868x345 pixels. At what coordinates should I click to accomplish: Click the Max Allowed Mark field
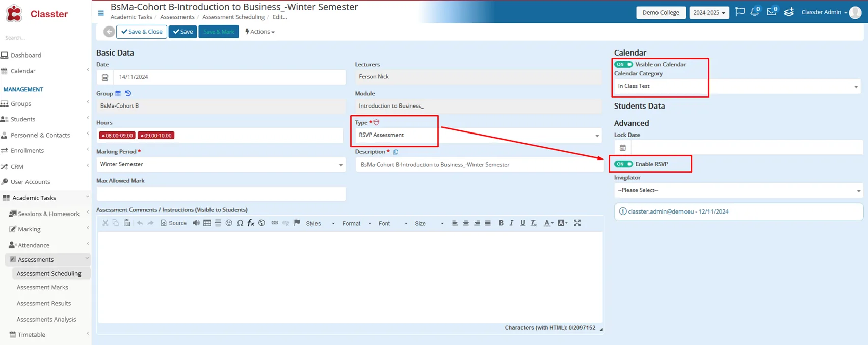click(221, 194)
